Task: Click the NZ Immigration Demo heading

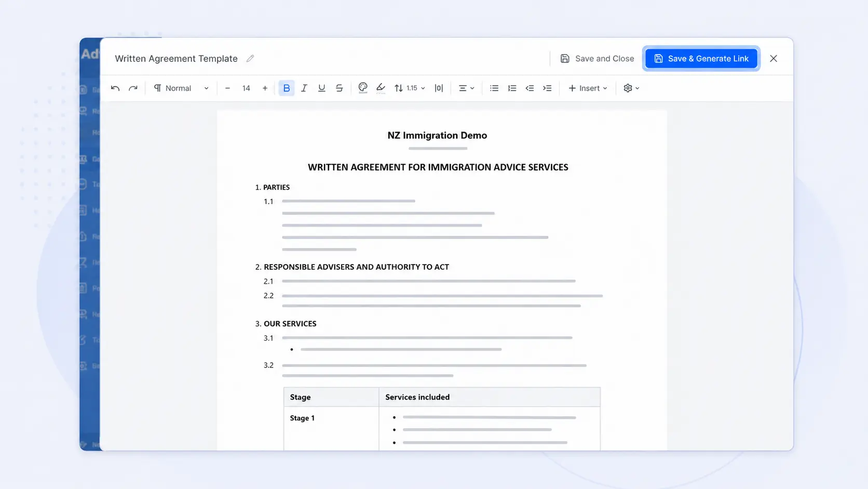Action: coord(437,135)
